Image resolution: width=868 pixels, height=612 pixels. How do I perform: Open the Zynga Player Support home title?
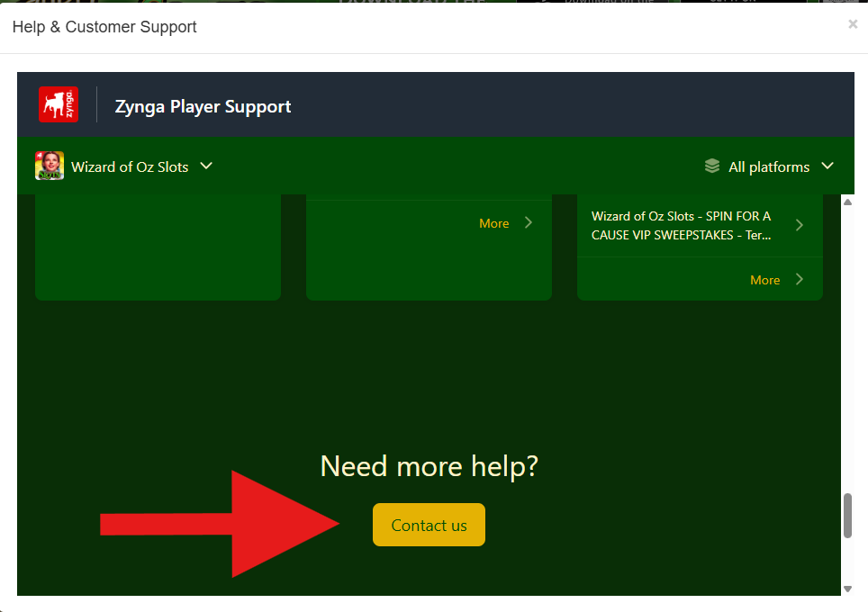[x=203, y=106]
